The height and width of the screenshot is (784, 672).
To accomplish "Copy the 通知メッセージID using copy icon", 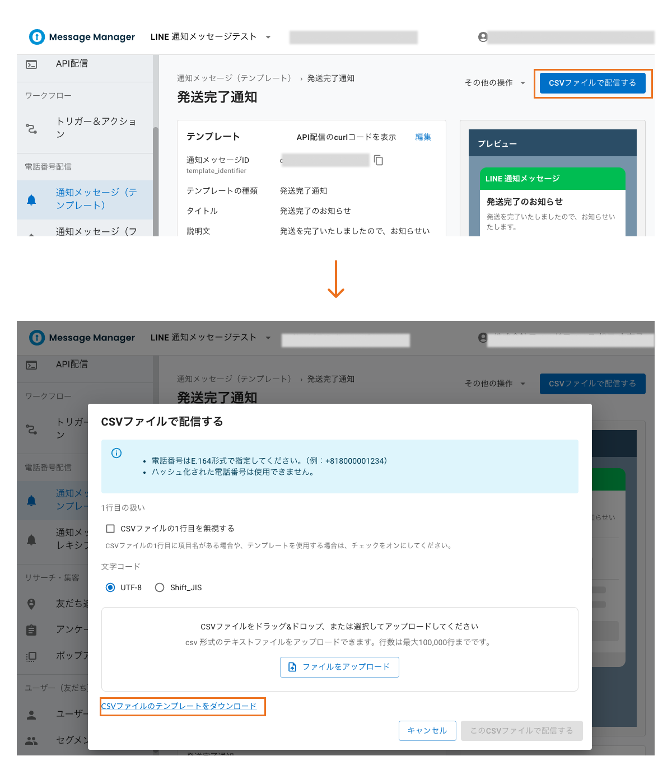I will pyautogui.click(x=379, y=160).
